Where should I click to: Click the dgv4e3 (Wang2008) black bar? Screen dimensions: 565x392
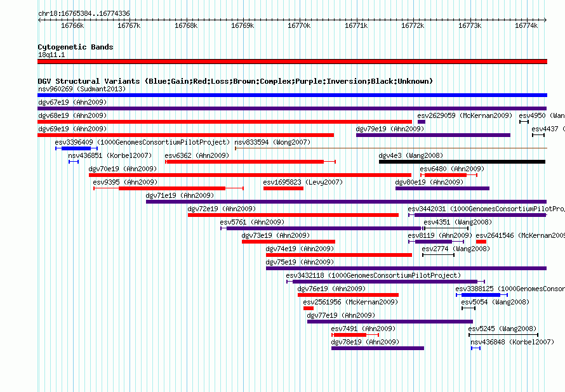coord(462,162)
